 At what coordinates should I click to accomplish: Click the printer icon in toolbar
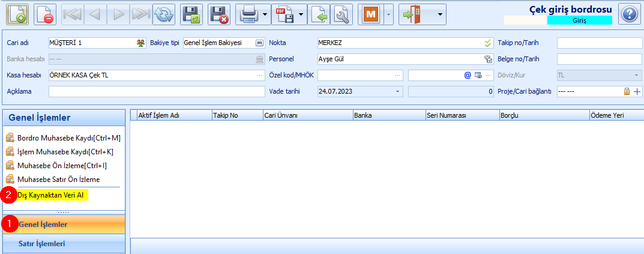(249, 14)
